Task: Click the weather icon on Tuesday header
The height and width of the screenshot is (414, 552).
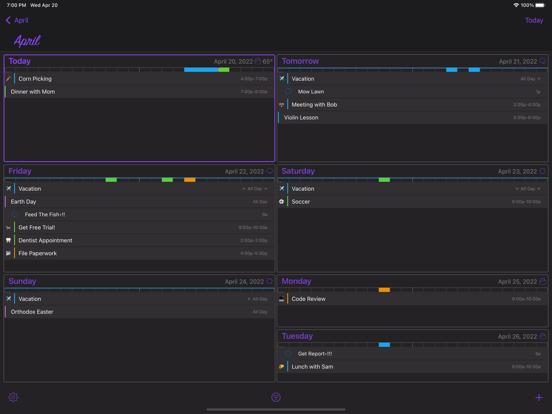Action: click(x=542, y=336)
